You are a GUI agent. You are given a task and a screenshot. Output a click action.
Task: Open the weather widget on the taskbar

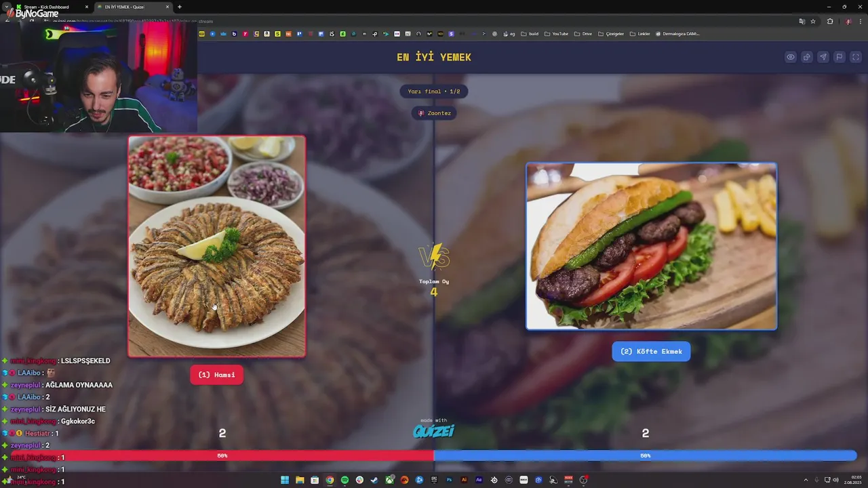tap(18, 480)
